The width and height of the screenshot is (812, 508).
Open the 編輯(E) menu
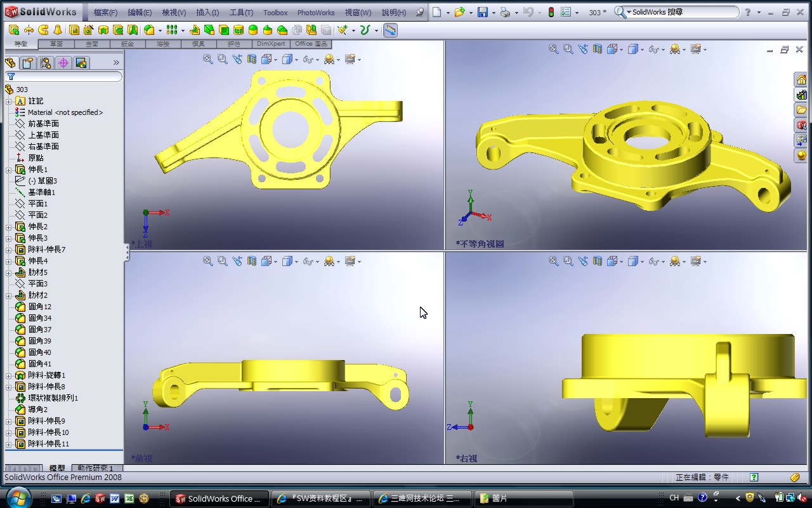(140, 12)
